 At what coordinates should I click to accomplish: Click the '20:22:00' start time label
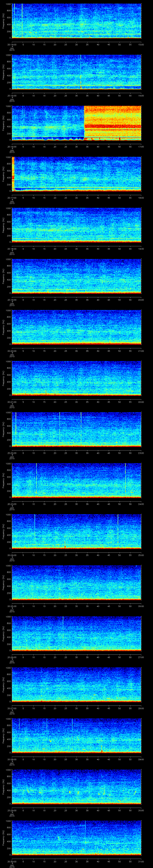tap(12, 453)
